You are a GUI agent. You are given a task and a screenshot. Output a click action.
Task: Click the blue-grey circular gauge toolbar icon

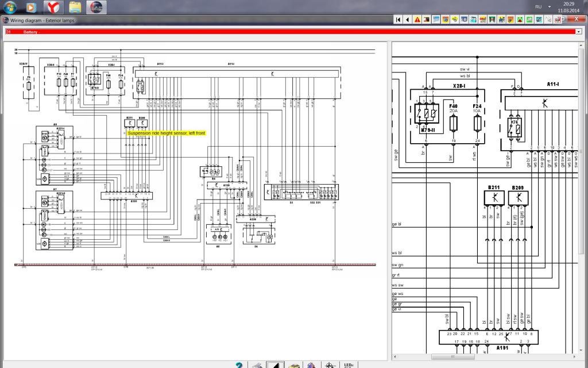click(464, 20)
